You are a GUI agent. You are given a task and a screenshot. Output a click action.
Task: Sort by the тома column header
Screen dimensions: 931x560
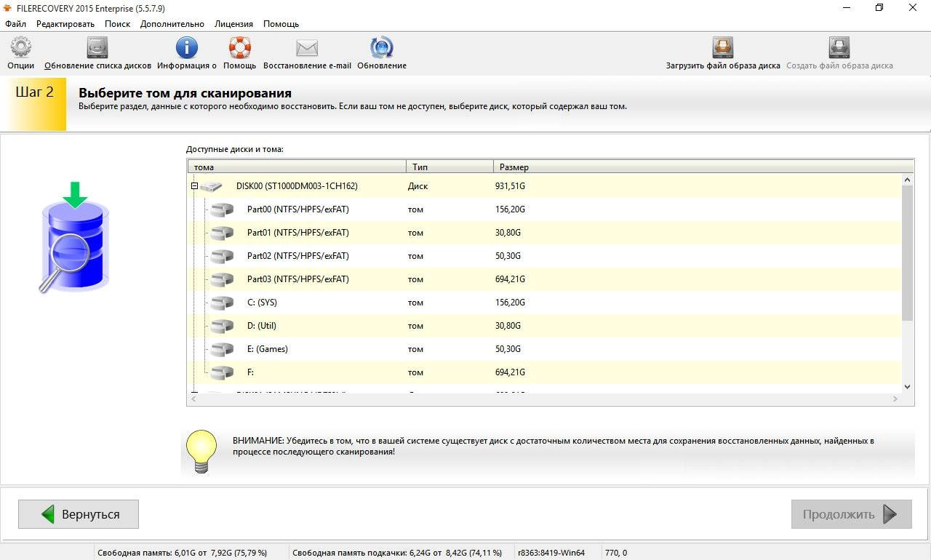pyautogui.click(x=297, y=167)
